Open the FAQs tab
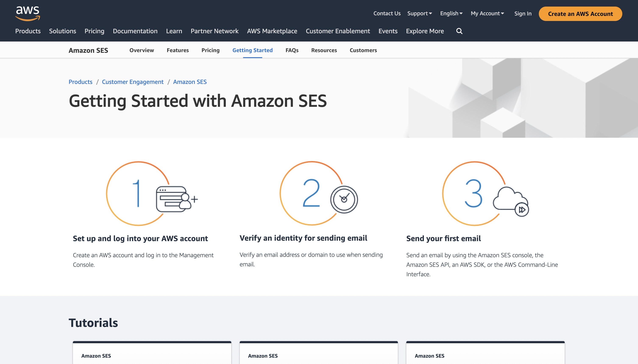Viewport: 638px width, 364px height. coord(292,50)
